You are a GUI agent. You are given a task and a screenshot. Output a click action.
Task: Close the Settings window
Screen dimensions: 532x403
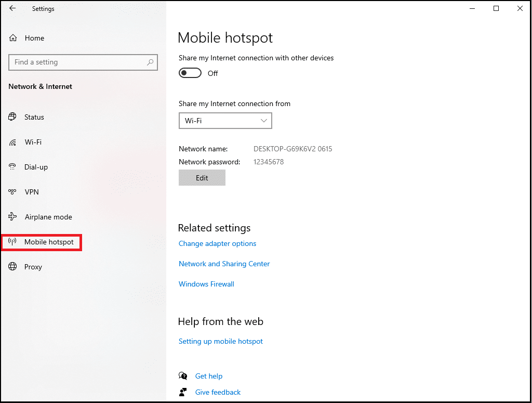(x=520, y=8)
